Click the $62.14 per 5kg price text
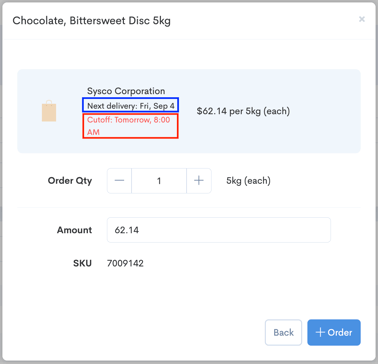Screen dimensions: 378x364 243,111
